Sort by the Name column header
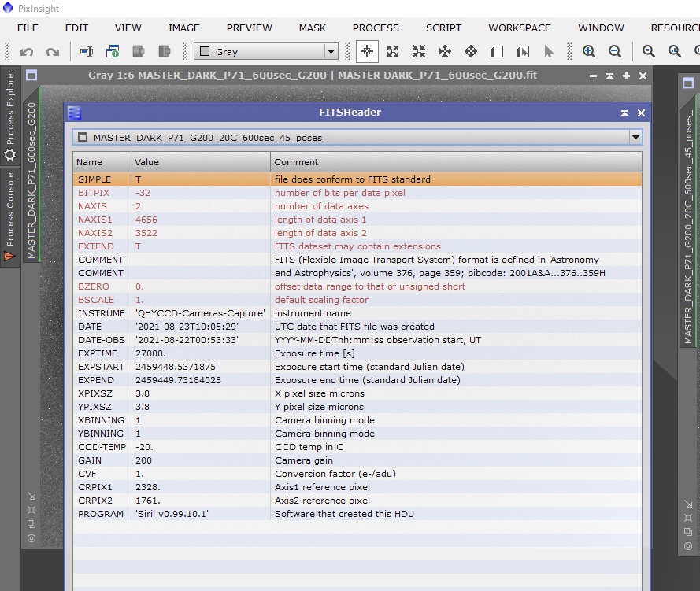This screenshot has height=591, width=700. click(102, 162)
